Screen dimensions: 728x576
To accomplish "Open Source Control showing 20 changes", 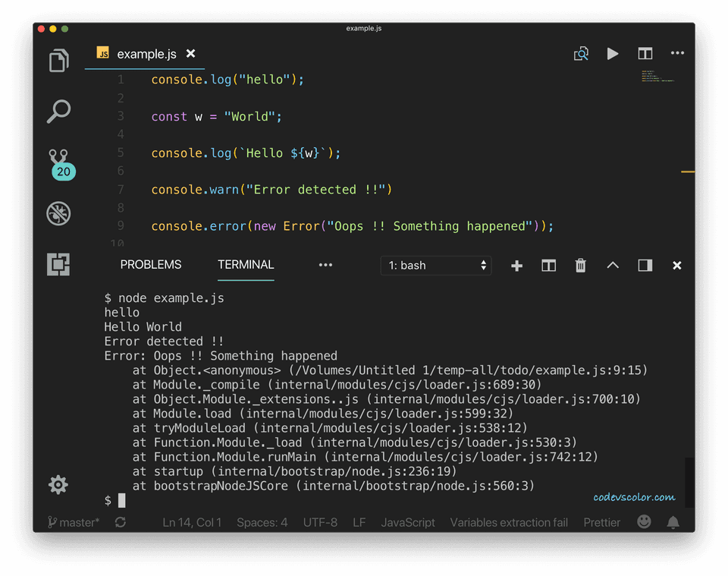I will pos(58,161).
